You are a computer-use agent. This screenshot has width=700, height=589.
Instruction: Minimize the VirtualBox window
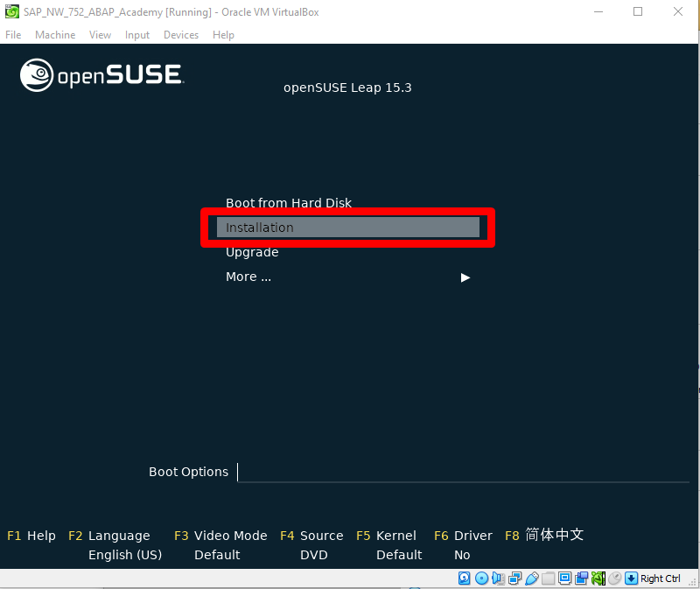598,11
